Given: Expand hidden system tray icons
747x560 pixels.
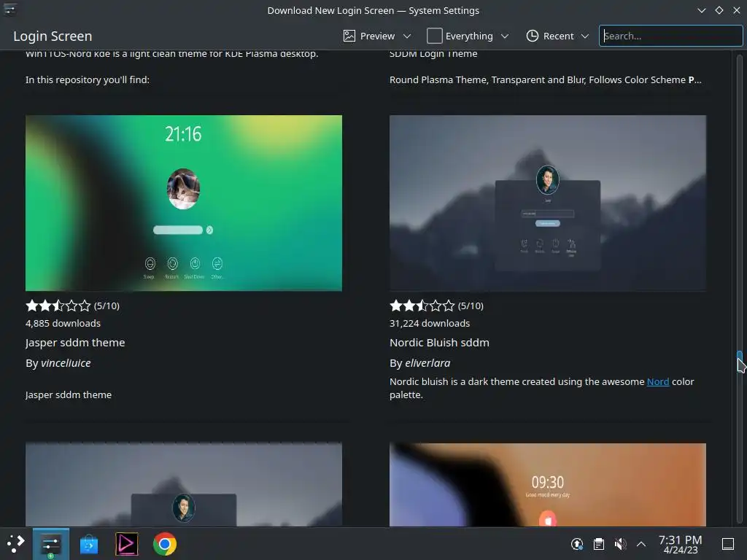Looking at the screenshot, I should [641, 544].
